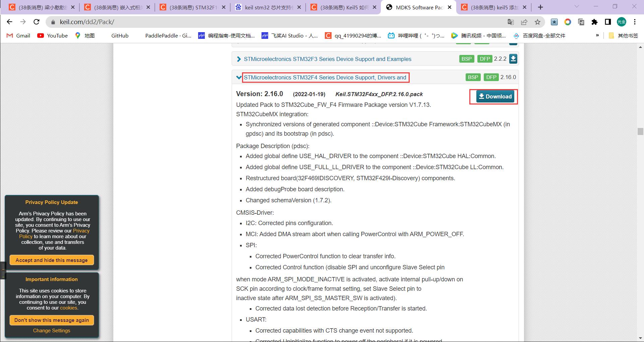
Task: Open the STM32F3 Series Device Support link
Action: coord(328,59)
